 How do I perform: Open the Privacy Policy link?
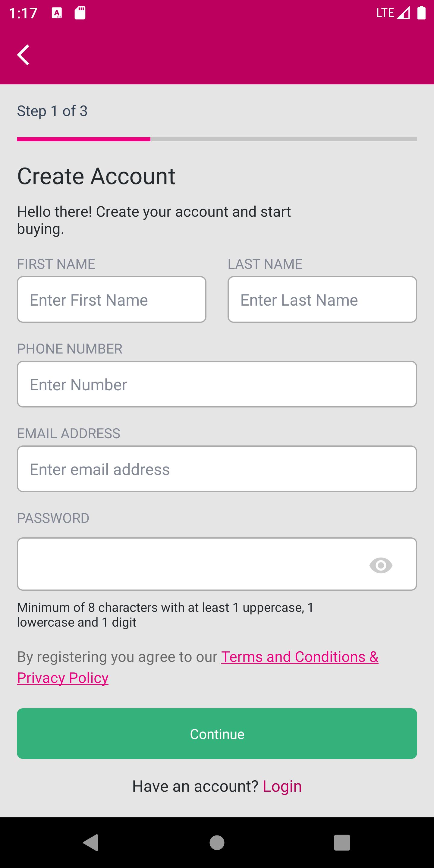63,678
